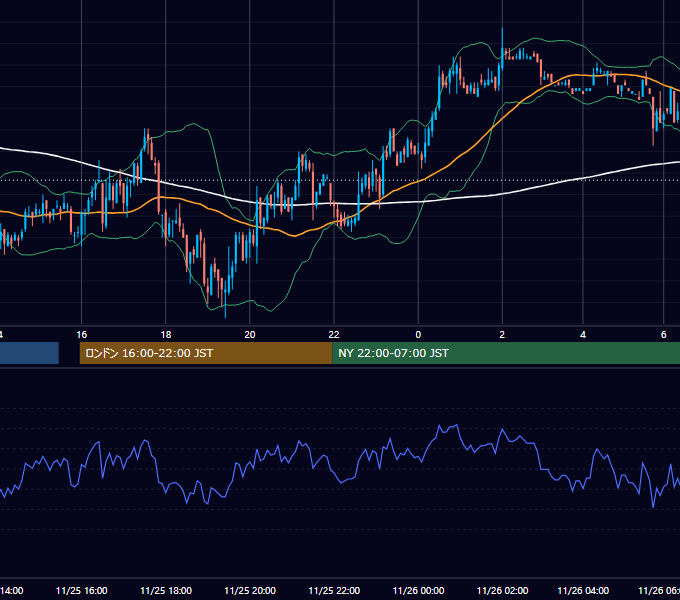
Task: Click the hour label 16 on the price chart axis
Action: tap(82, 335)
